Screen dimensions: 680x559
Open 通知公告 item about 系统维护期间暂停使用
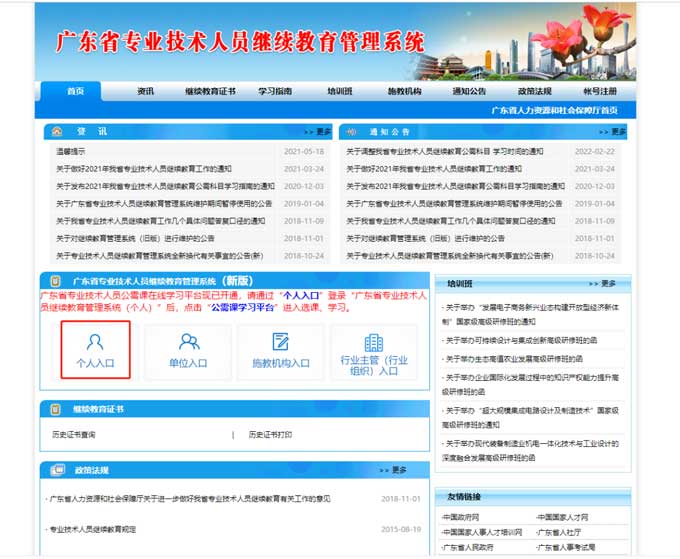click(454, 203)
